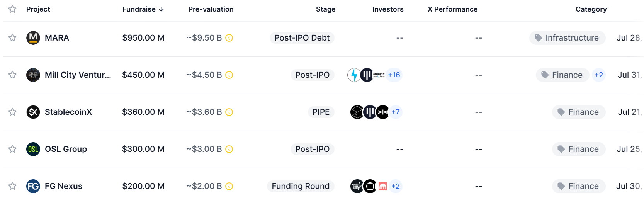The image size is (644, 199).
Task: Click the Mill City Ventures logo
Action: tap(33, 75)
